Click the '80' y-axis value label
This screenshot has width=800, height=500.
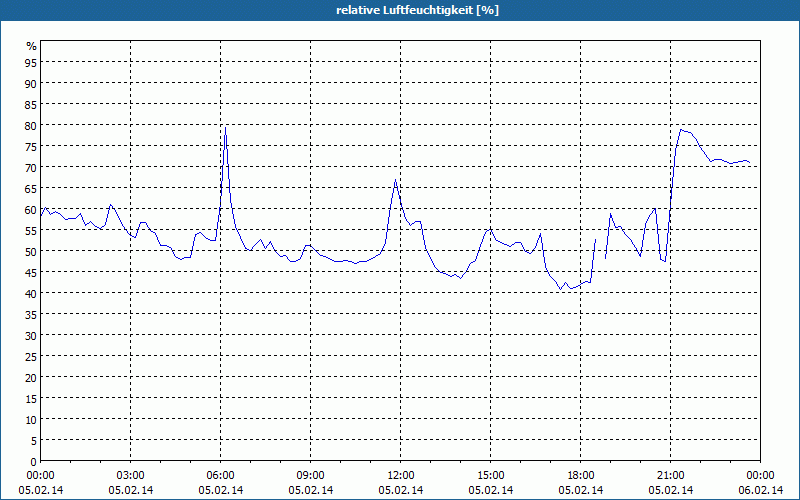point(31,126)
